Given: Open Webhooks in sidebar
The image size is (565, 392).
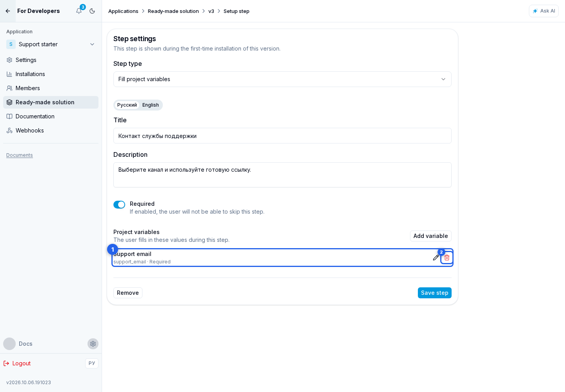Looking at the screenshot, I should point(51,131).
